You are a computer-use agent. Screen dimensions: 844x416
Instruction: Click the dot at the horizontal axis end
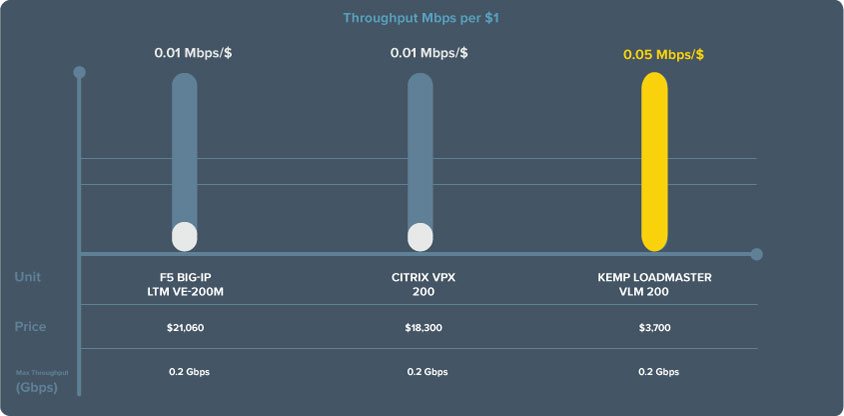tap(757, 254)
